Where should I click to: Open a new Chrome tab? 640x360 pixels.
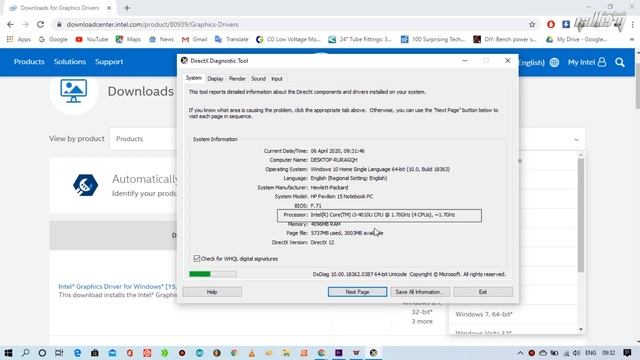pos(127,8)
